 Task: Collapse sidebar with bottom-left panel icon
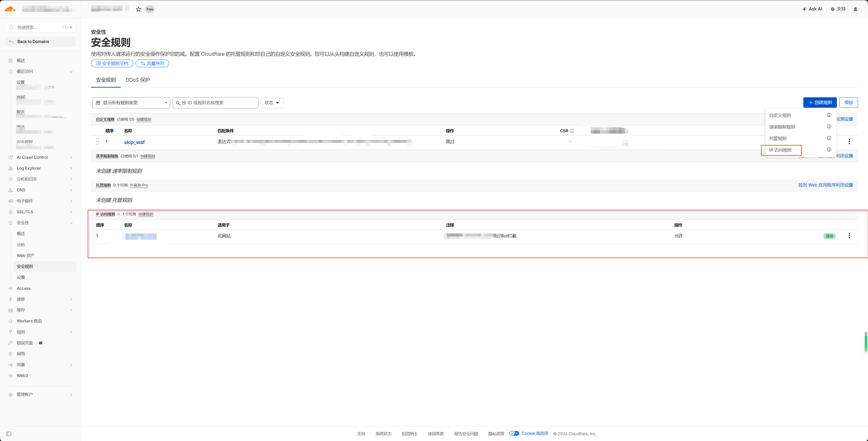[9, 434]
